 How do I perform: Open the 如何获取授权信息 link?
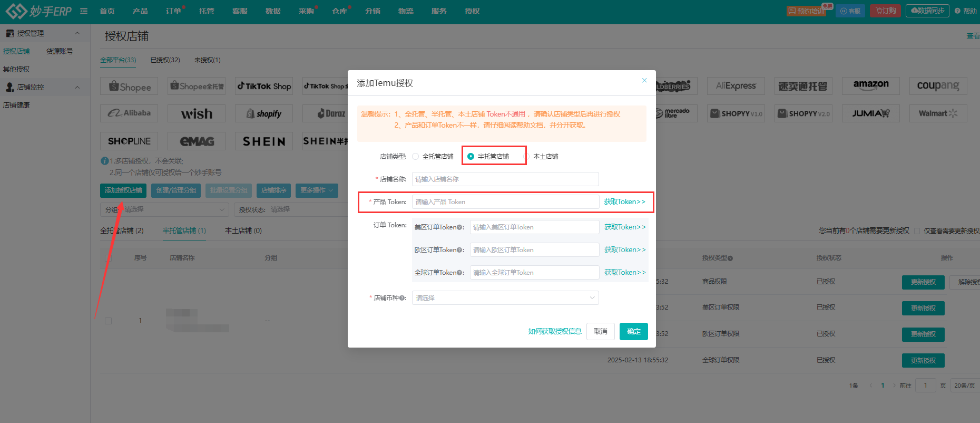tap(555, 331)
